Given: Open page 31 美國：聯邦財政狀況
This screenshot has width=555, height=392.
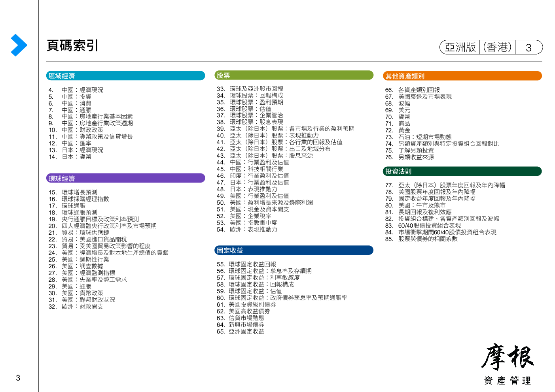Looking at the screenshot, I should (x=82, y=300).
